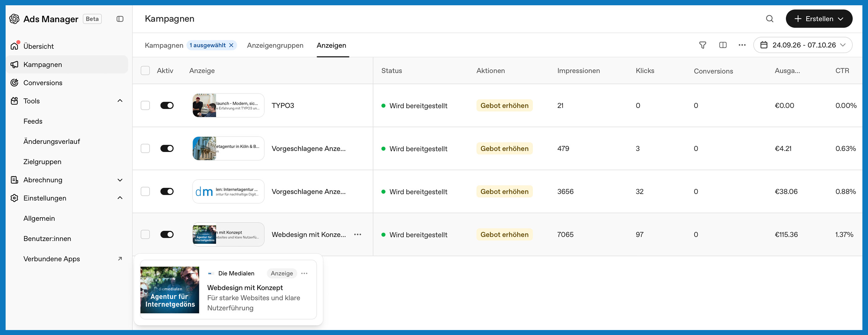Image resolution: width=868 pixels, height=335 pixels.
Task: Click the Übersicht home icon
Action: click(x=15, y=46)
